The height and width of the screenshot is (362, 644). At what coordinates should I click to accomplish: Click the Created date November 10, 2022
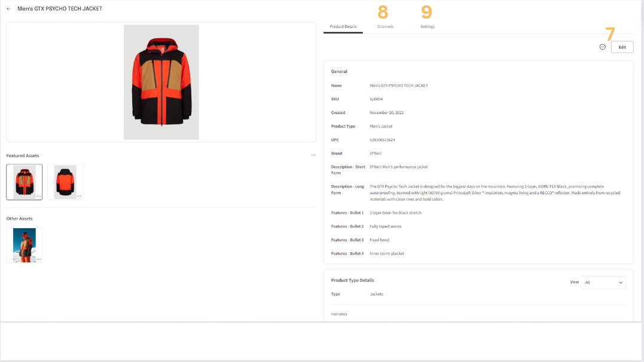(x=386, y=113)
